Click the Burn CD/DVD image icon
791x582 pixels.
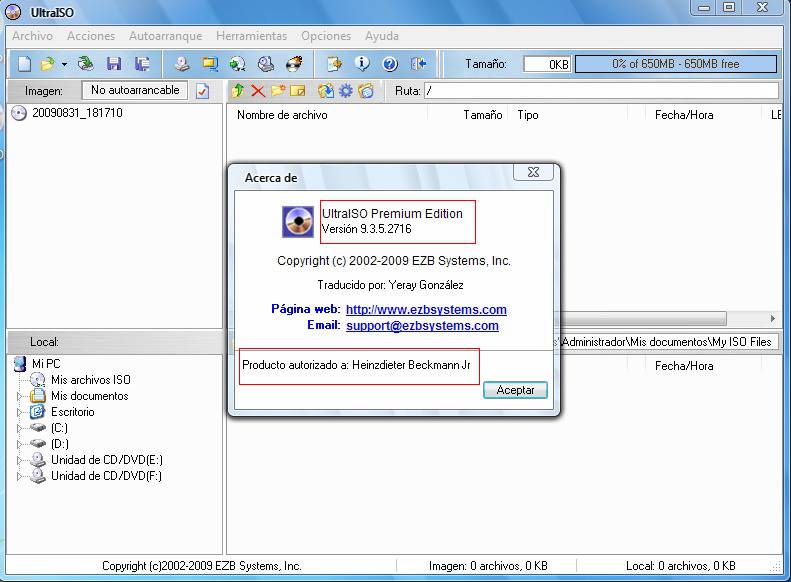(294, 64)
